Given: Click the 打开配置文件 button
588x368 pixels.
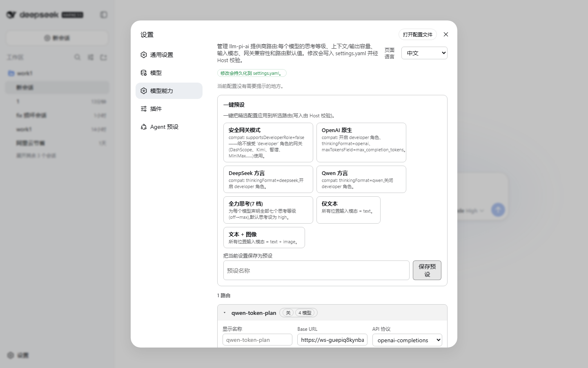Looking at the screenshot, I should click(418, 34).
